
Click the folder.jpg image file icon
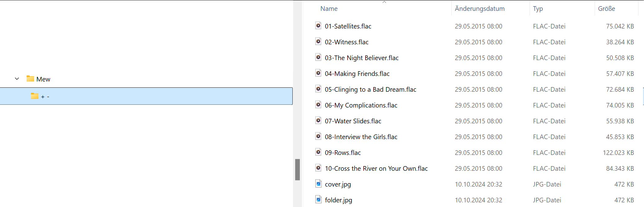point(318,200)
